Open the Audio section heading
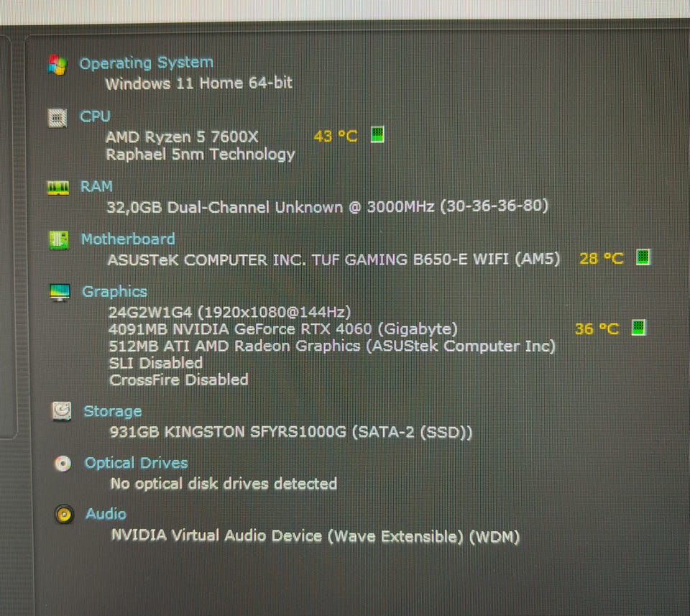Viewport: 690px width, 616px height. [x=106, y=514]
